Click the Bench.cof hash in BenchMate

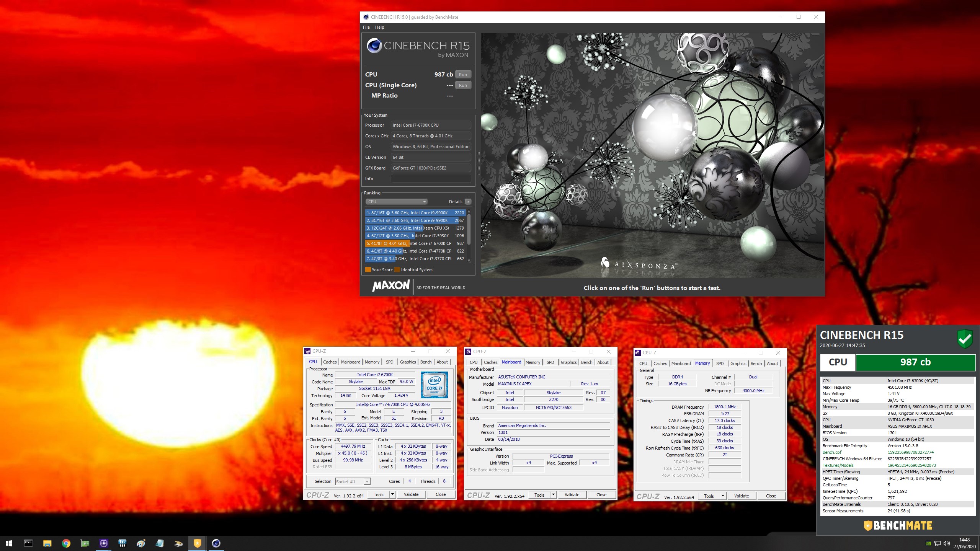click(x=910, y=452)
